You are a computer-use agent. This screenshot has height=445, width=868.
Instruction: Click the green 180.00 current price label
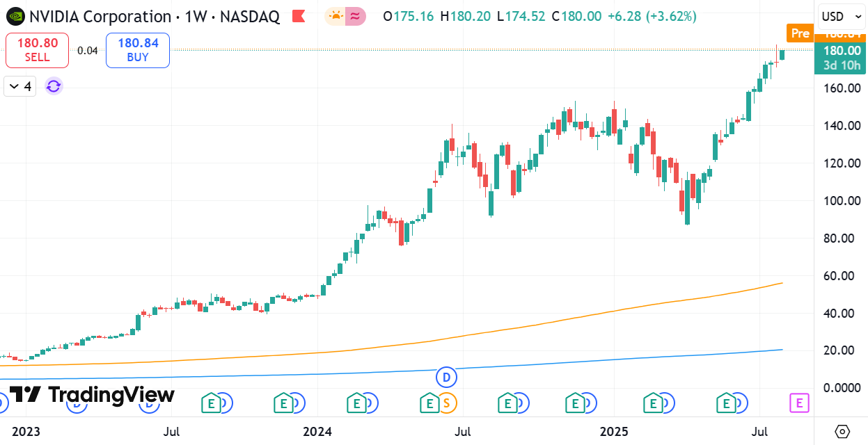842,51
